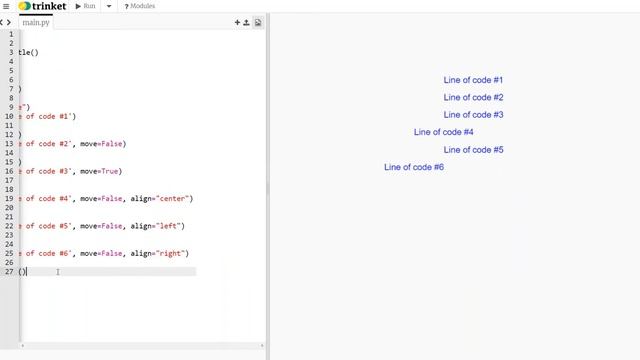640x360 pixels.
Task: Click the horizontal scrollbar left arrow
Action: (x=22, y=346)
